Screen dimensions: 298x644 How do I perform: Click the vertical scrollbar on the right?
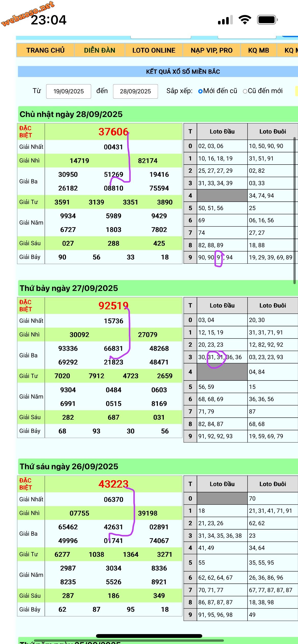[x=294, y=211]
